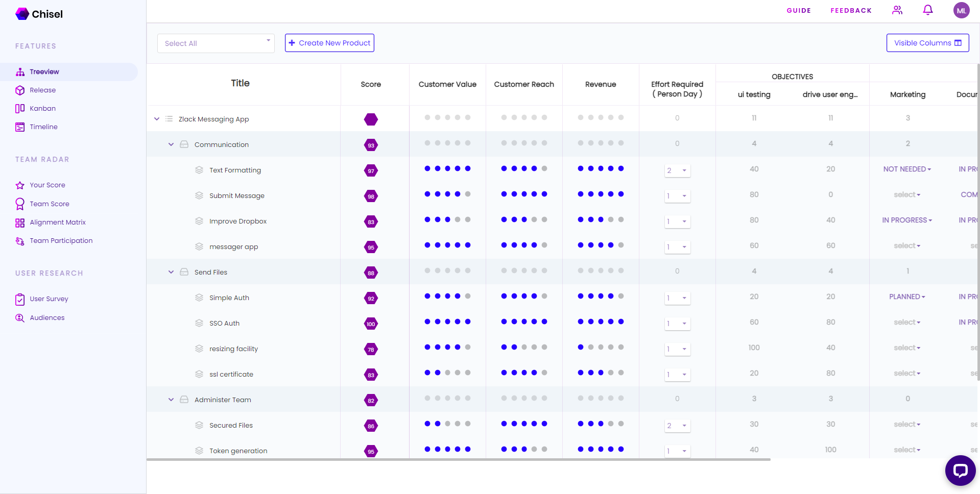Open the Visible Columns settings
This screenshot has height=494, width=980.
click(x=927, y=43)
